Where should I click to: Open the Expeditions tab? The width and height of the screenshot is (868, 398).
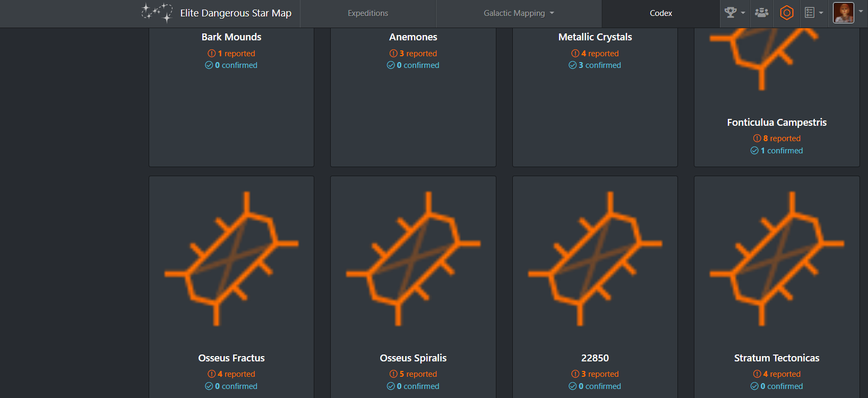368,13
